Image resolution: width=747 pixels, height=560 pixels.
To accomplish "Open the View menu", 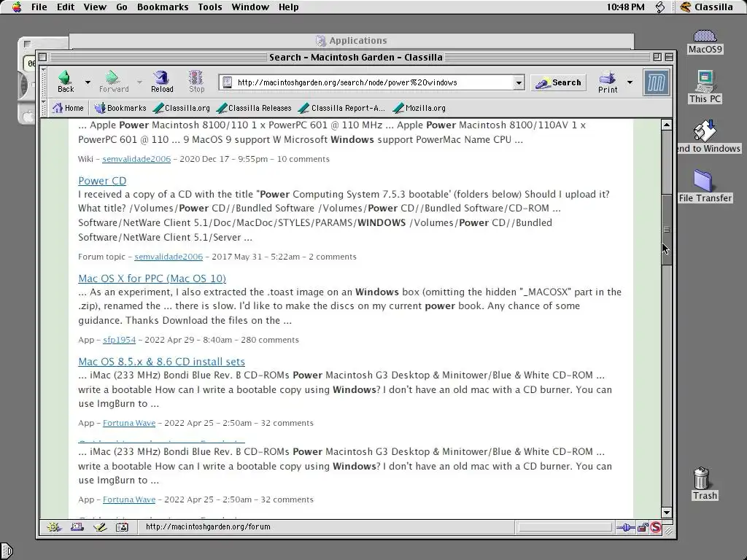I will pyautogui.click(x=95, y=7).
